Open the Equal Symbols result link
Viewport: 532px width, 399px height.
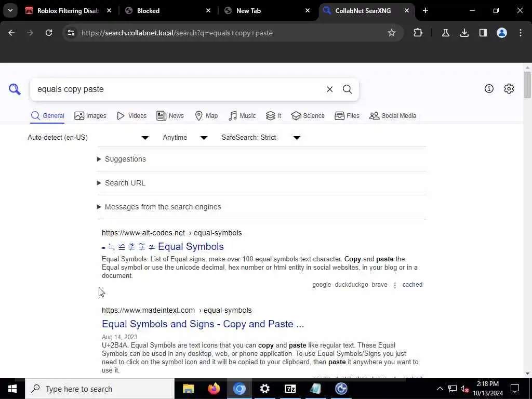(x=163, y=247)
